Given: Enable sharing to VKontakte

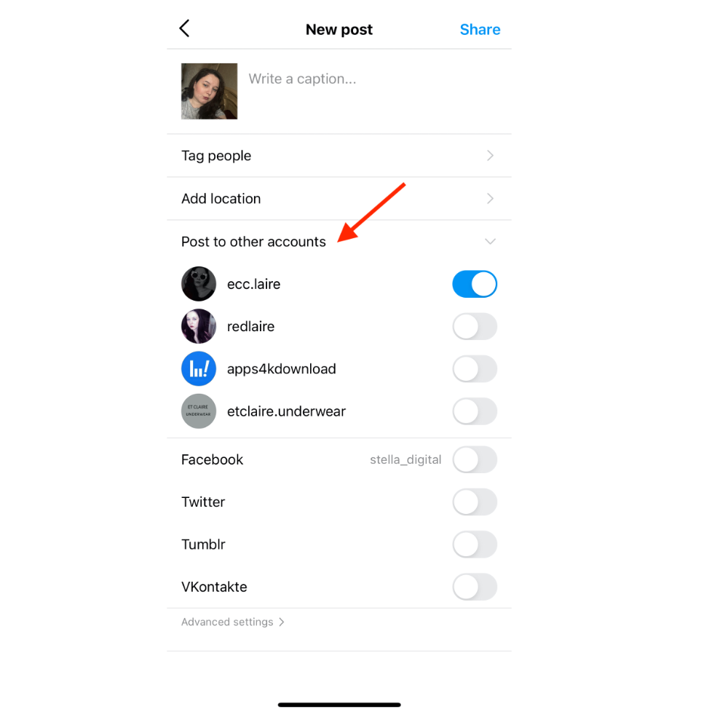Looking at the screenshot, I should tap(475, 587).
